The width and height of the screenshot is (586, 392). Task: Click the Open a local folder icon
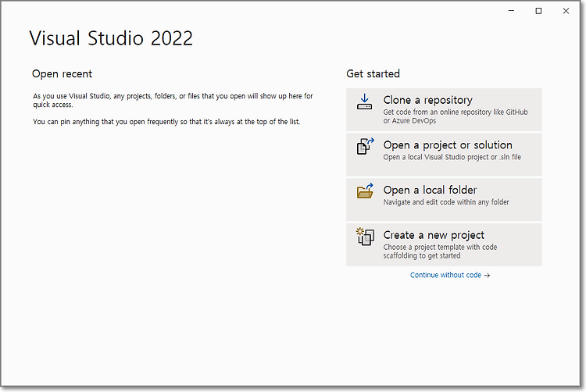tap(365, 191)
